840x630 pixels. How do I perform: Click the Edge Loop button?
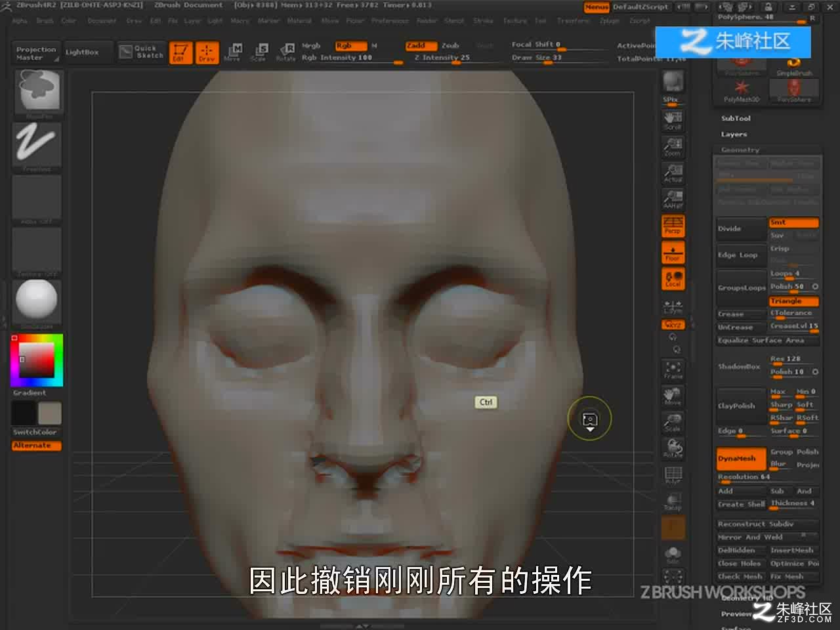(x=742, y=255)
